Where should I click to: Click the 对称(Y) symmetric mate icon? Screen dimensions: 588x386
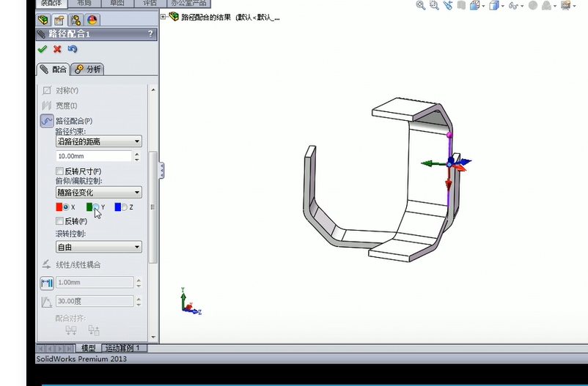pyautogui.click(x=47, y=90)
